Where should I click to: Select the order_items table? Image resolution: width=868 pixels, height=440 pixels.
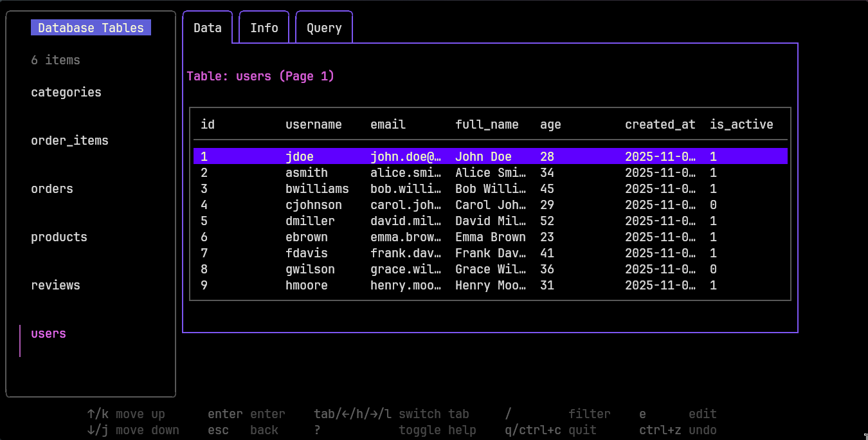pyautogui.click(x=69, y=140)
